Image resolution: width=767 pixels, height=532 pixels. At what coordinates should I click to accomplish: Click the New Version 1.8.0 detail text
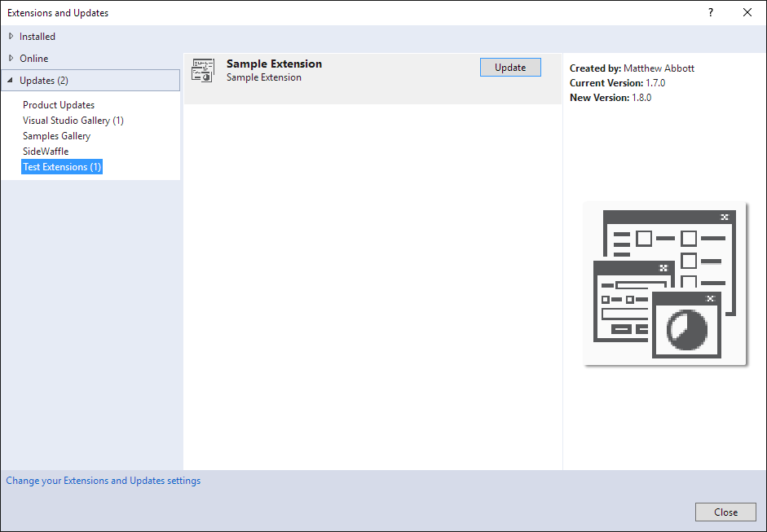(611, 98)
